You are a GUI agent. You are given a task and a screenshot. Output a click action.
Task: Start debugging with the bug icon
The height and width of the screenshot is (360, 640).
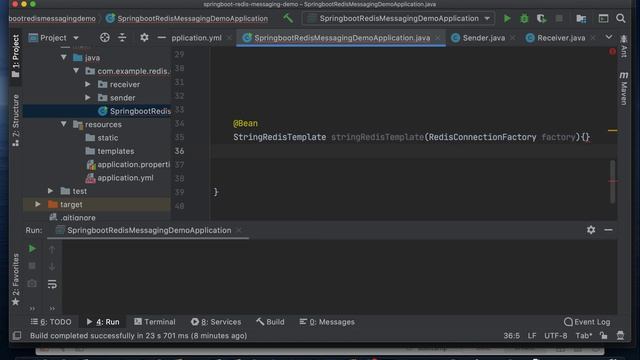[524, 18]
